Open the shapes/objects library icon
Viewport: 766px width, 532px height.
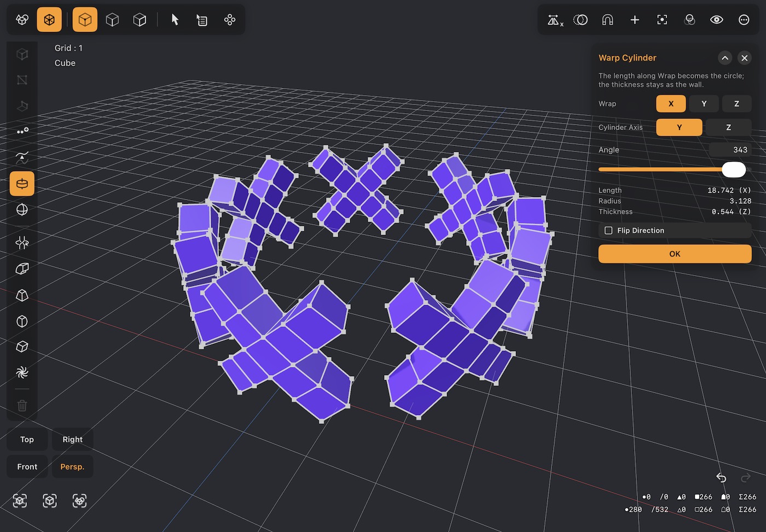[x=22, y=20]
